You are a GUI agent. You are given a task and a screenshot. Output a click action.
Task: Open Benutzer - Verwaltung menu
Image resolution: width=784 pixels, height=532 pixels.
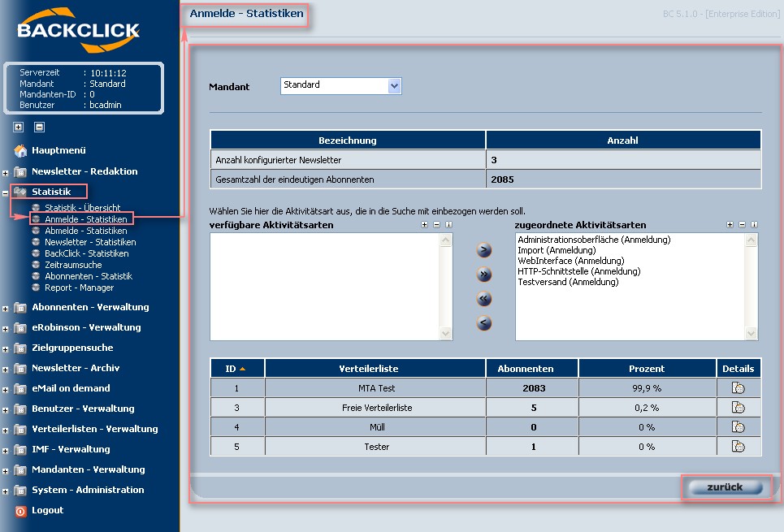point(83,409)
